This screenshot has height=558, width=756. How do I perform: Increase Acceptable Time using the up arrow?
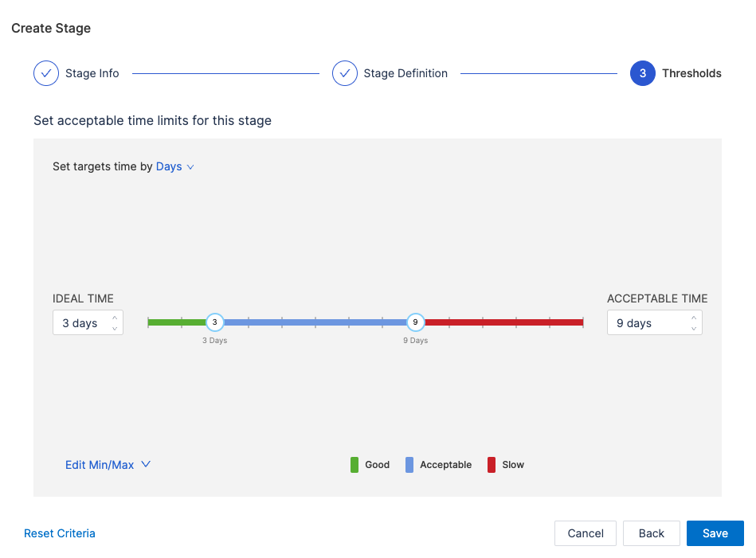(694, 318)
